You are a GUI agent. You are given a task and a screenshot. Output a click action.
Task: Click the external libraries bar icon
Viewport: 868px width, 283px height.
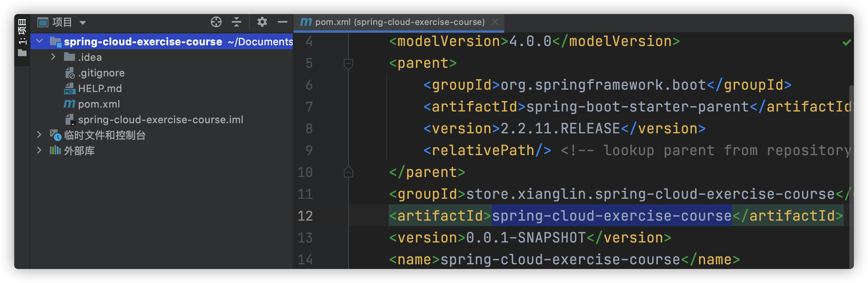click(55, 150)
